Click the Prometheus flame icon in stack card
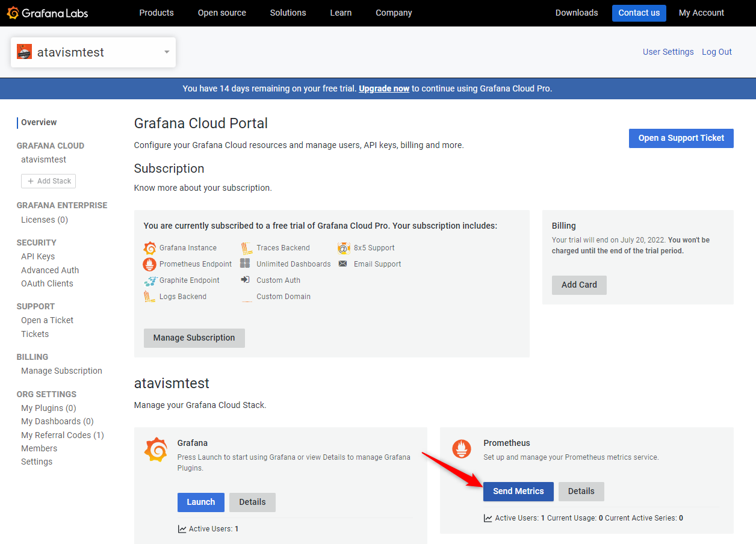The width and height of the screenshot is (756, 544). [462, 448]
